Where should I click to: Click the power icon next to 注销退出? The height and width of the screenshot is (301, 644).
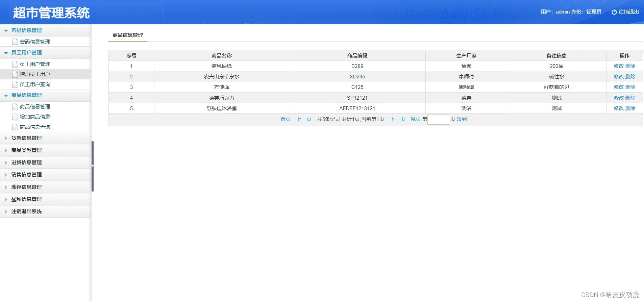click(x=614, y=12)
